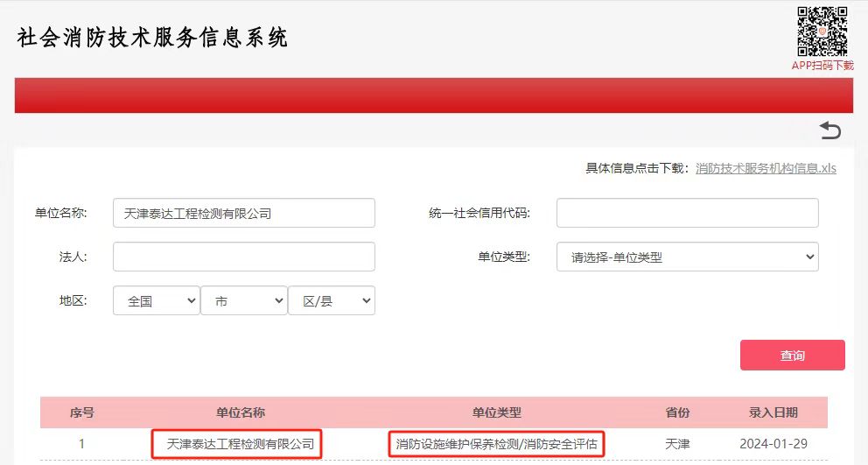Open the 全国 region dropdown
The width and height of the screenshot is (868, 465).
tap(156, 300)
